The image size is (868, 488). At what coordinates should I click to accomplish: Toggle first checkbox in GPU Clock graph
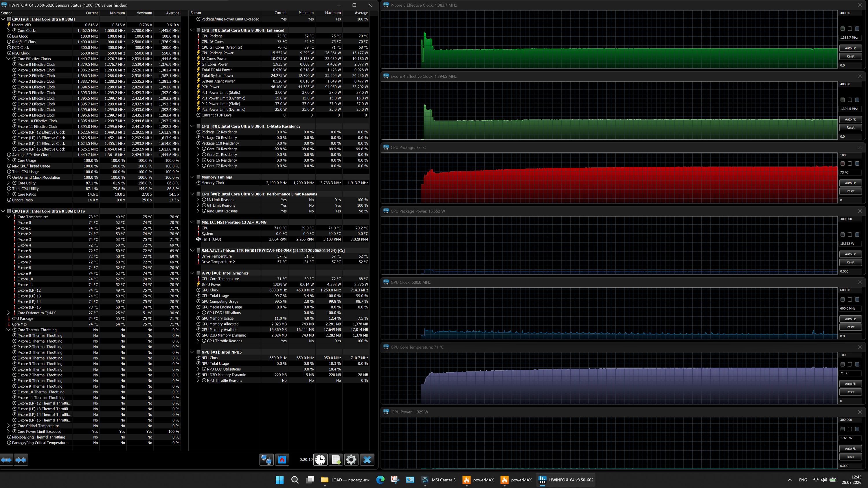click(x=842, y=300)
